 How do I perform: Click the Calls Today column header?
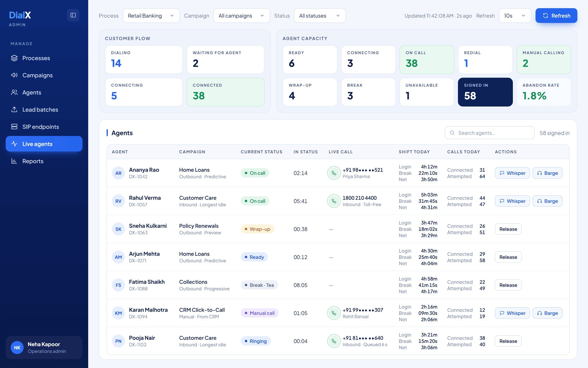pos(464,152)
